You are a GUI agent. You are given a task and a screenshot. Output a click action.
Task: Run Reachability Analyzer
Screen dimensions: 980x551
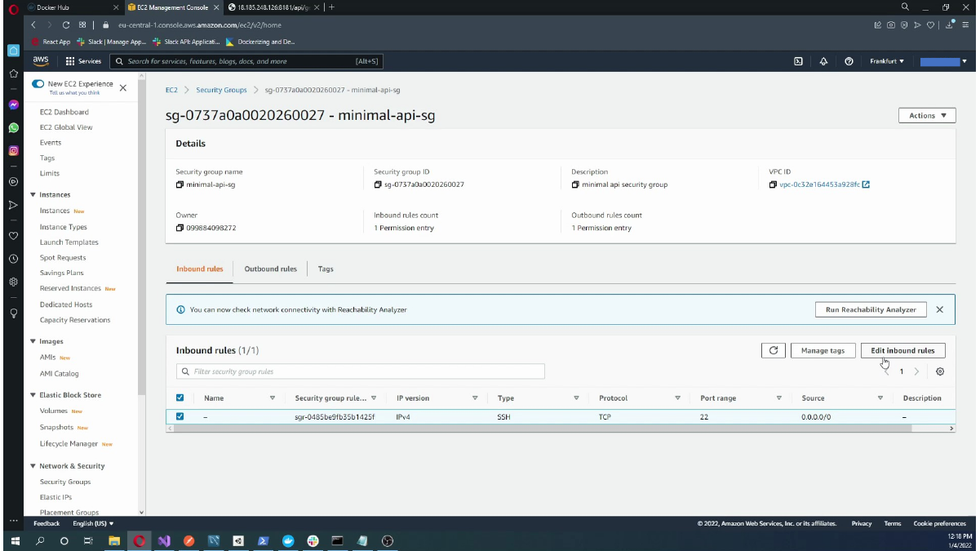871,309
